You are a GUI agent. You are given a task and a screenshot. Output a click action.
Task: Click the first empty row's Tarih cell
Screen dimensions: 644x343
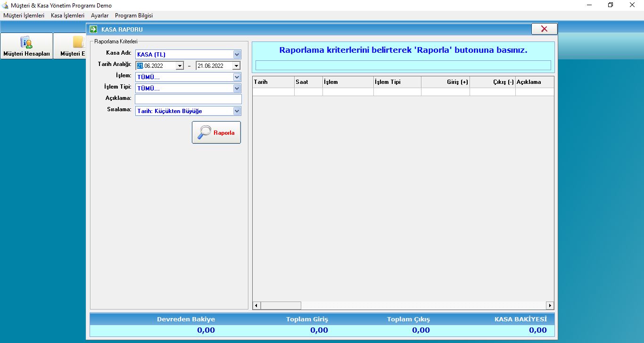click(273, 92)
